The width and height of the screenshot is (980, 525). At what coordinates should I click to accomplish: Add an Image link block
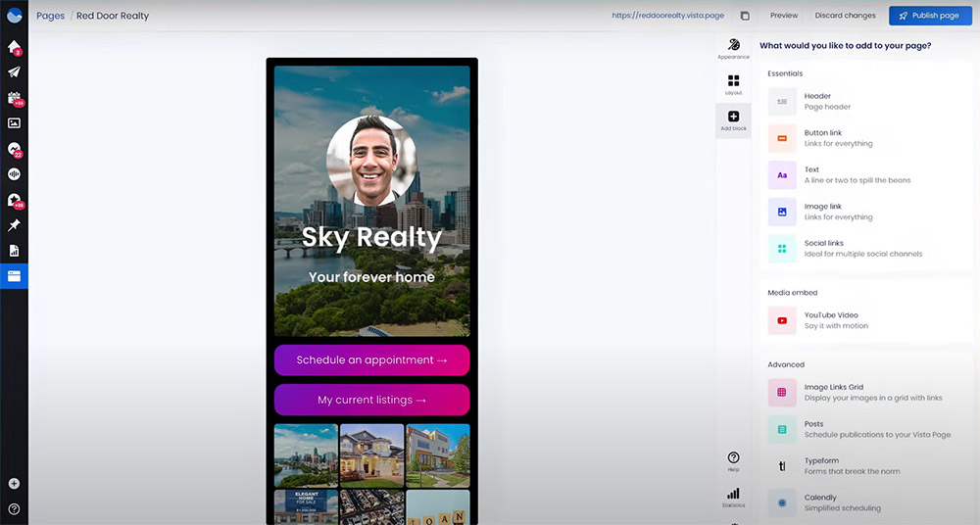[x=865, y=212]
